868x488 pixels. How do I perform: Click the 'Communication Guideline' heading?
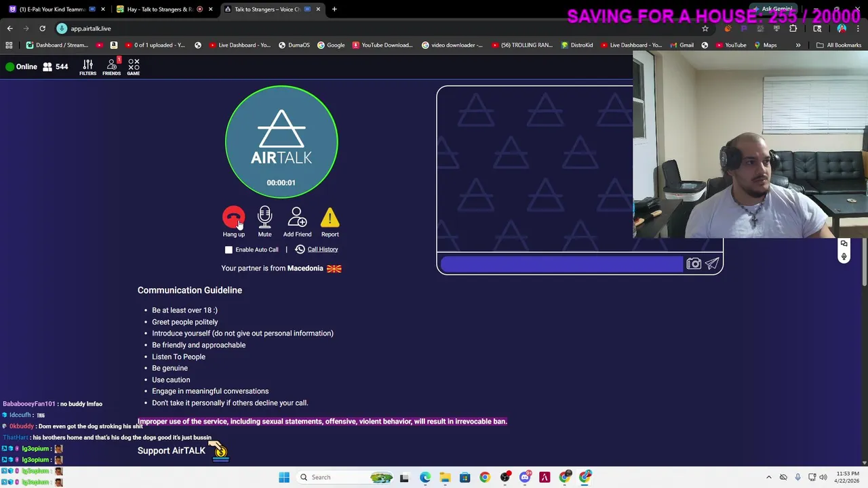(x=190, y=290)
